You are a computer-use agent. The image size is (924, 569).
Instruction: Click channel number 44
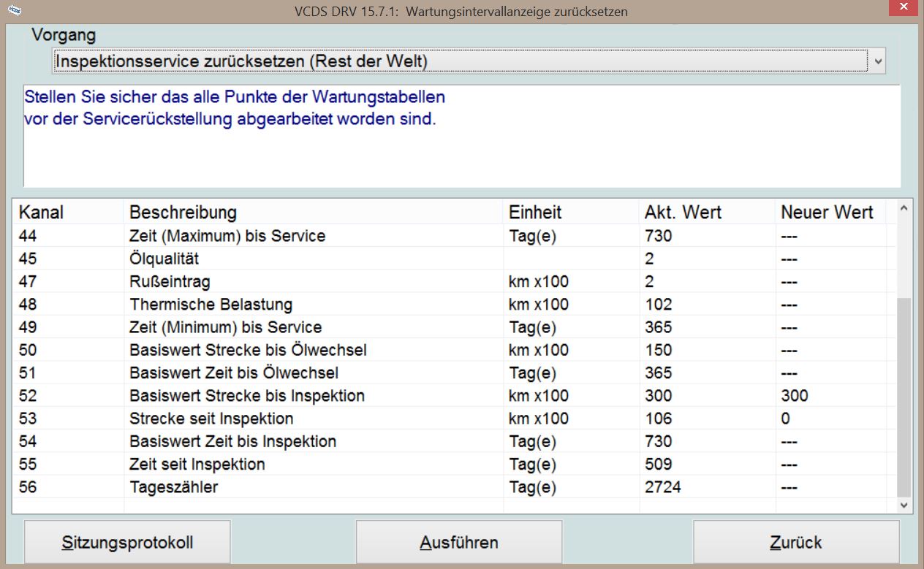click(28, 236)
